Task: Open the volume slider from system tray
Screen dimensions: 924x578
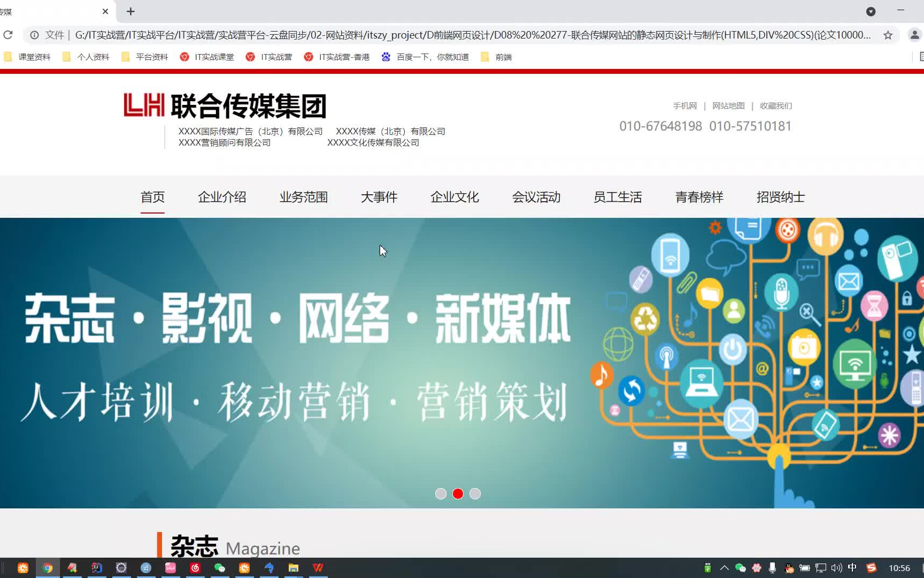Action: [836, 568]
